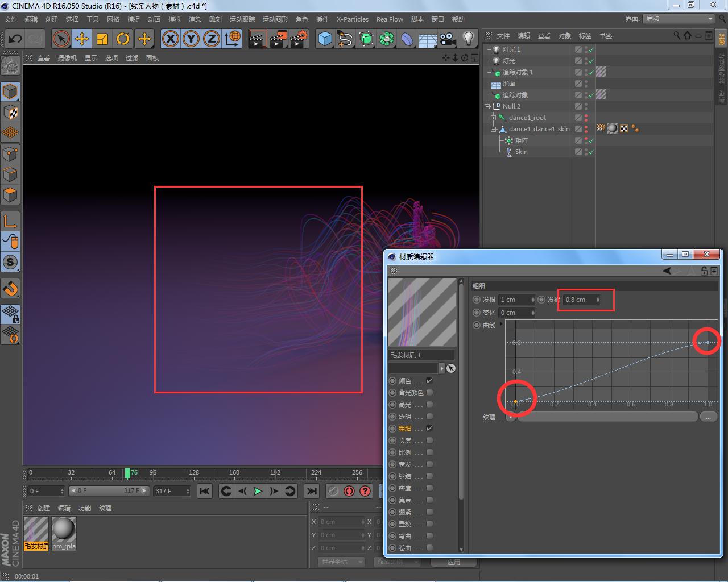Open the Edit Render Settings icon
The width and height of the screenshot is (728, 582).
click(x=299, y=39)
